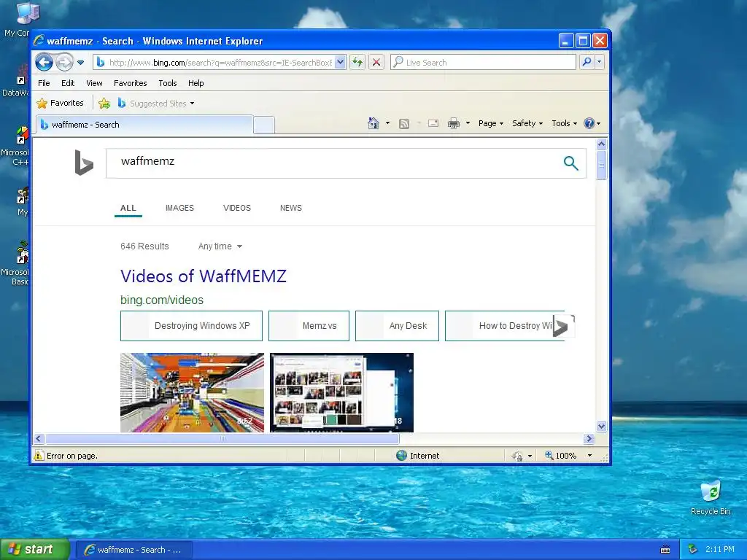Open the Videos of WaffMEMZ link
Screen dimensions: 747x560
(x=204, y=276)
